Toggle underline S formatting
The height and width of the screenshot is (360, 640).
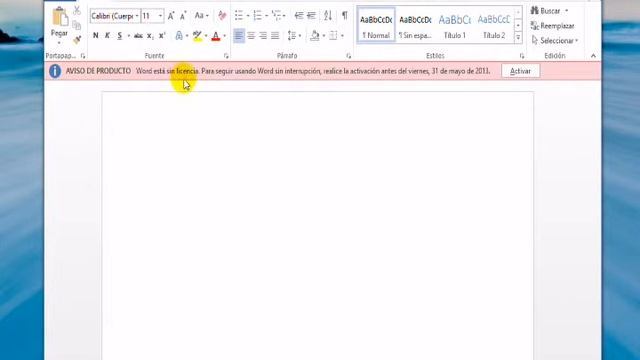[120, 36]
